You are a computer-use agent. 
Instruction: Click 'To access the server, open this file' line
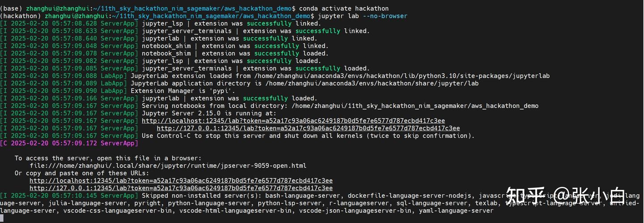pos(108,158)
